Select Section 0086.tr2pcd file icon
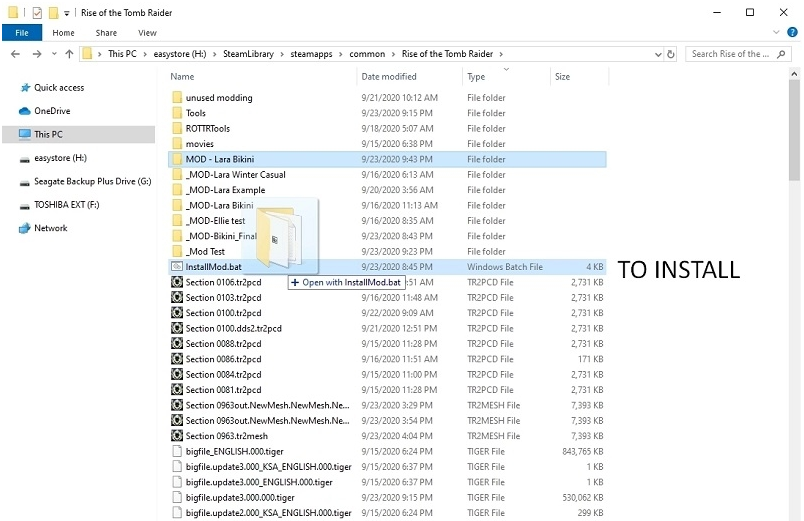 click(177, 359)
